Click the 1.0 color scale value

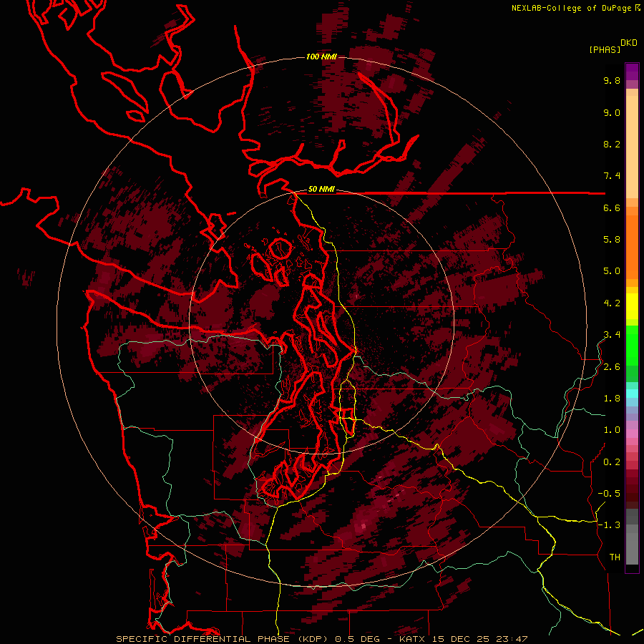coord(612,430)
